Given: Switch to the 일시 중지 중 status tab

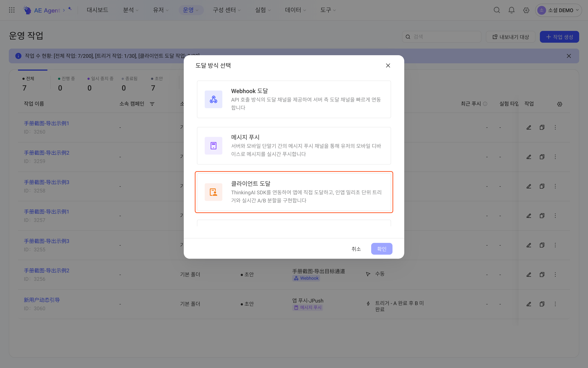Looking at the screenshot, I should [x=100, y=83].
